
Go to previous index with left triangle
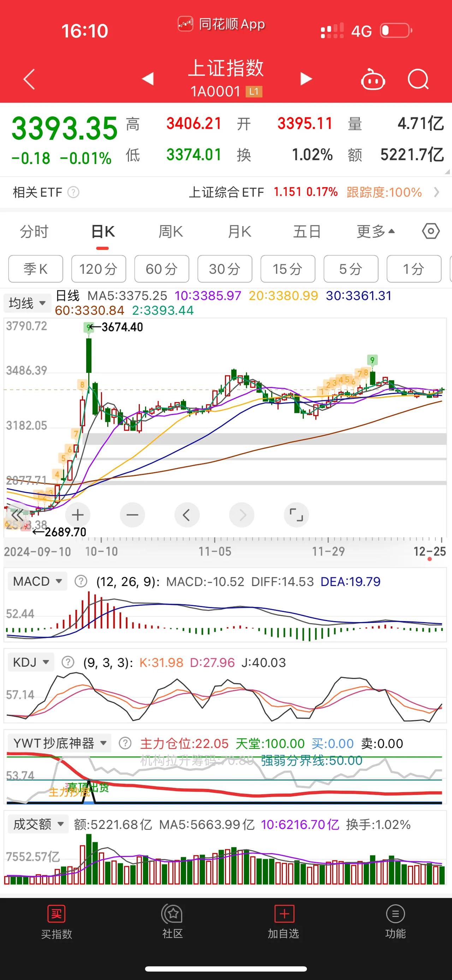(x=148, y=79)
